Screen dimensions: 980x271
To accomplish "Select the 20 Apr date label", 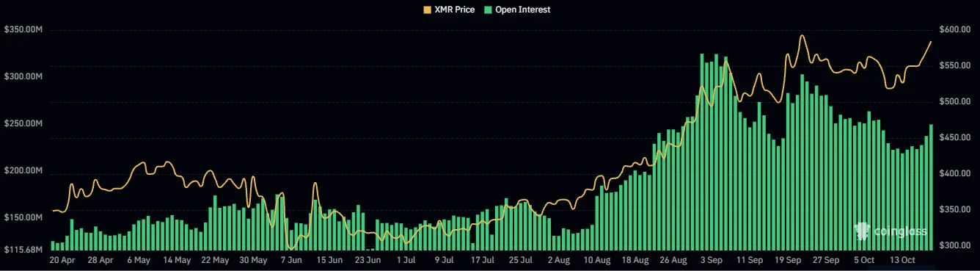I will (x=62, y=260).
